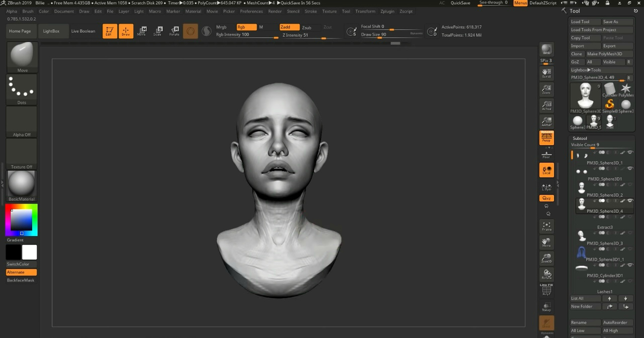Click the Move view icon in right shelf

point(546,242)
